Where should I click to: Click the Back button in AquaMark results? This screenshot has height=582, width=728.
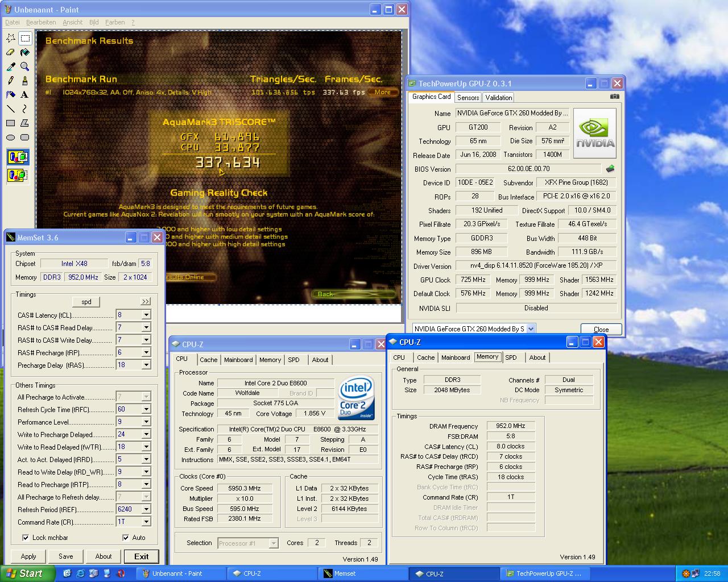pyautogui.click(x=353, y=294)
